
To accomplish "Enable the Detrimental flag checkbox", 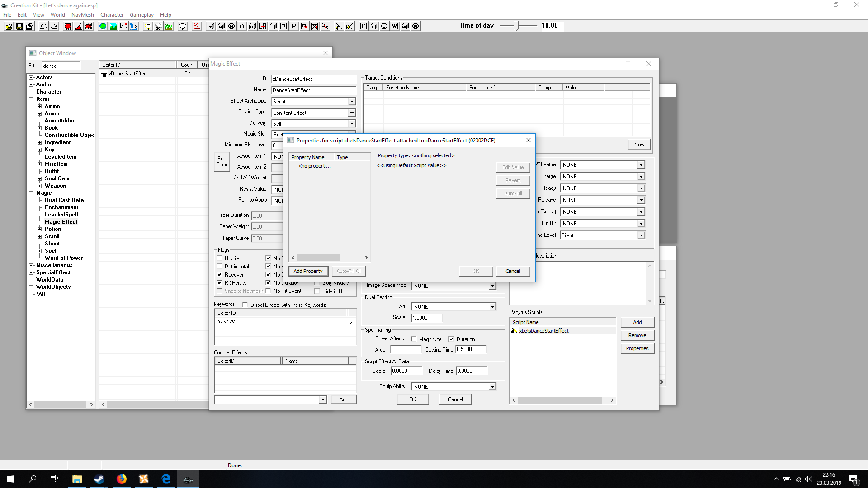I will coord(219,267).
